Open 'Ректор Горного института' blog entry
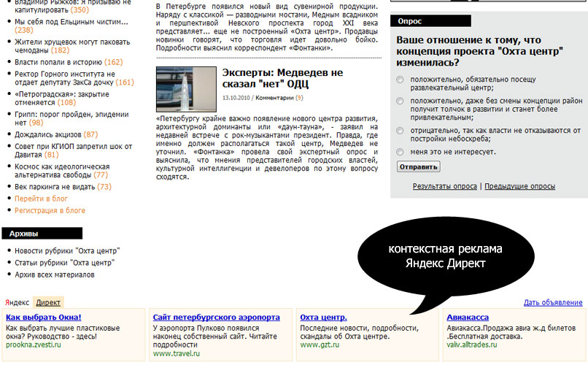The height and width of the screenshot is (365, 588). pyautogui.click(x=64, y=78)
